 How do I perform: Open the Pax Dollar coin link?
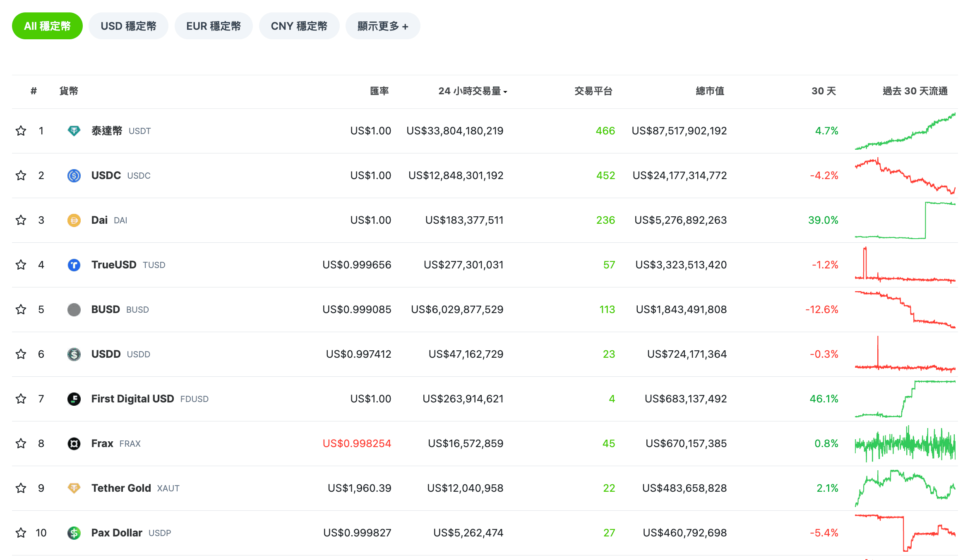(131, 533)
